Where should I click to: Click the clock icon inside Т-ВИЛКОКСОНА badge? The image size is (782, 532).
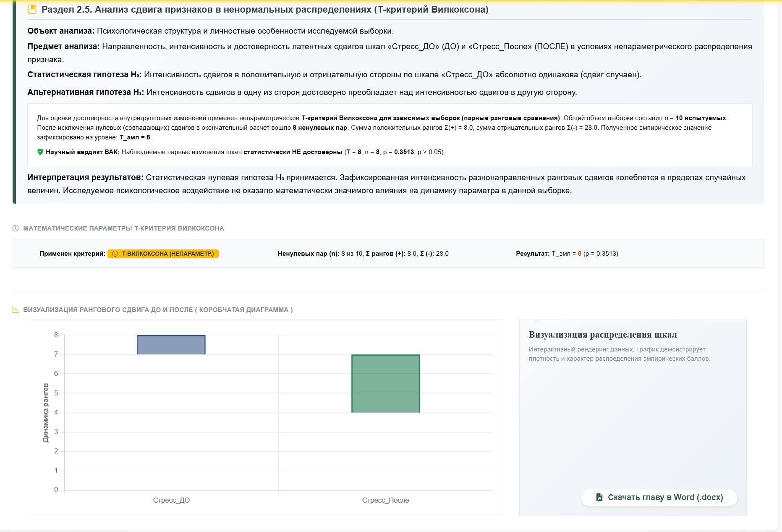115,254
